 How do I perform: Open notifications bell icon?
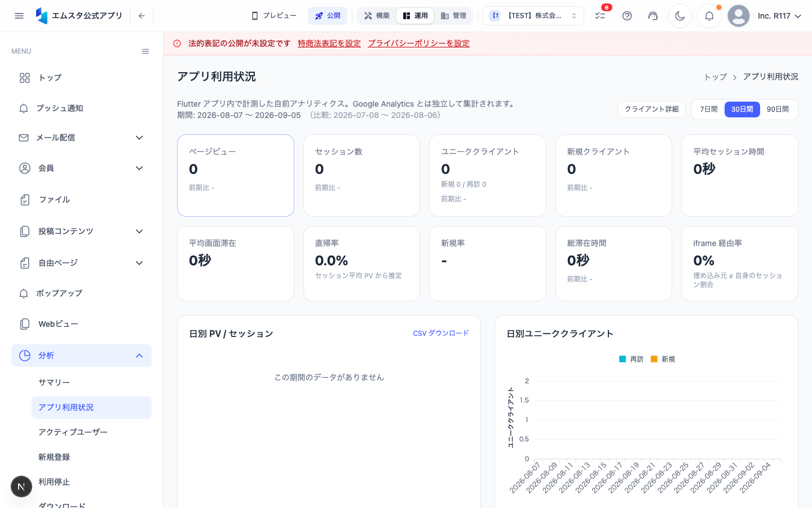coord(709,16)
